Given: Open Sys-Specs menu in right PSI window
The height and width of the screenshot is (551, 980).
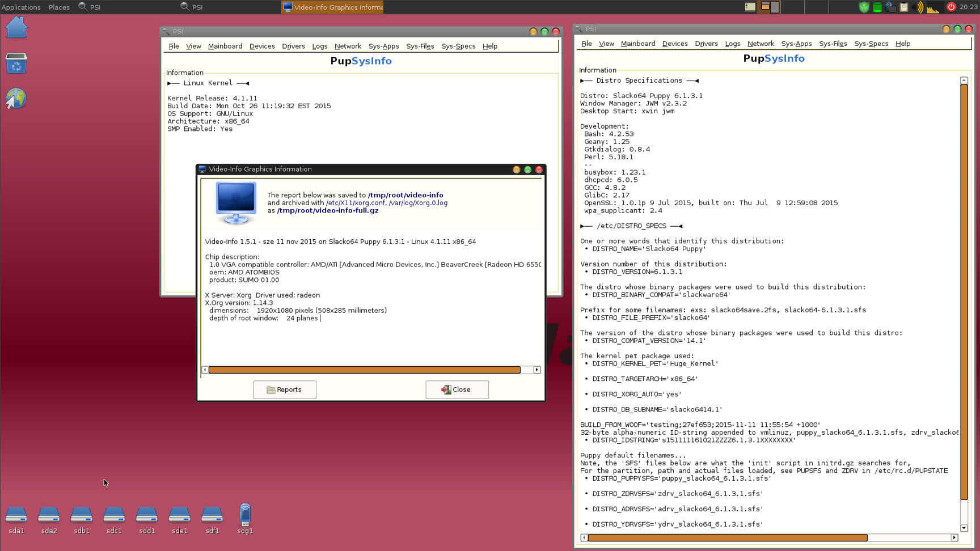Looking at the screenshot, I should pyautogui.click(x=871, y=44).
